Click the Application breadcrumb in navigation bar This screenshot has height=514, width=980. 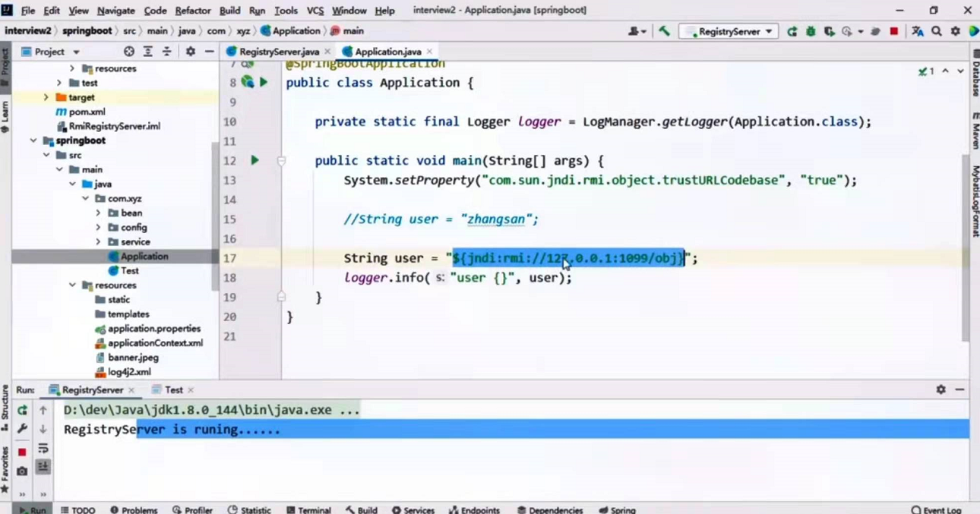click(291, 31)
